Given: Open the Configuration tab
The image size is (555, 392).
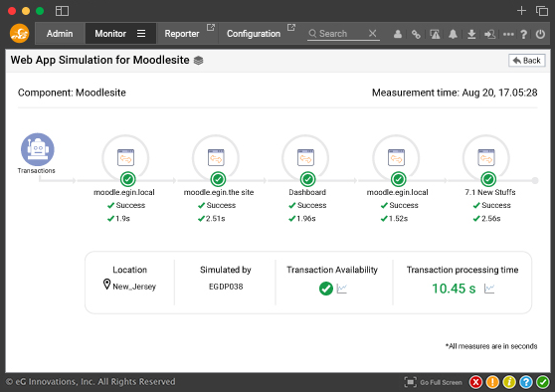Looking at the screenshot, I should tap(254, 34).
